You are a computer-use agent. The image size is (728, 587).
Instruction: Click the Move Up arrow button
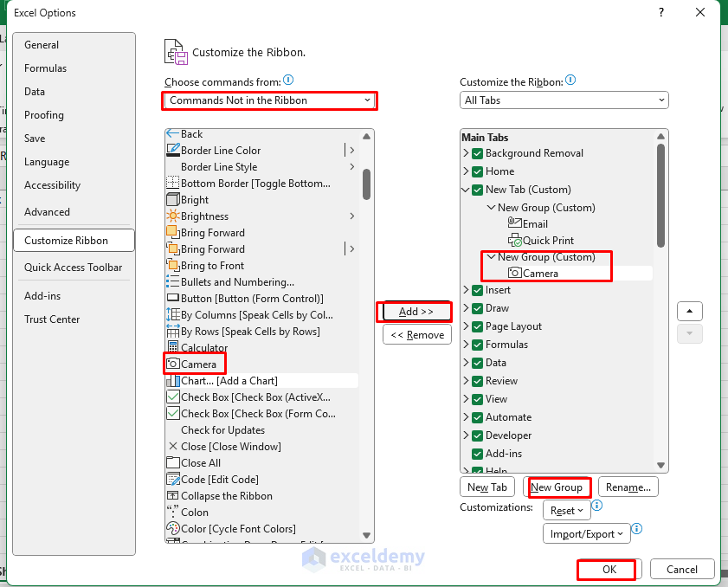coord(689,311)
